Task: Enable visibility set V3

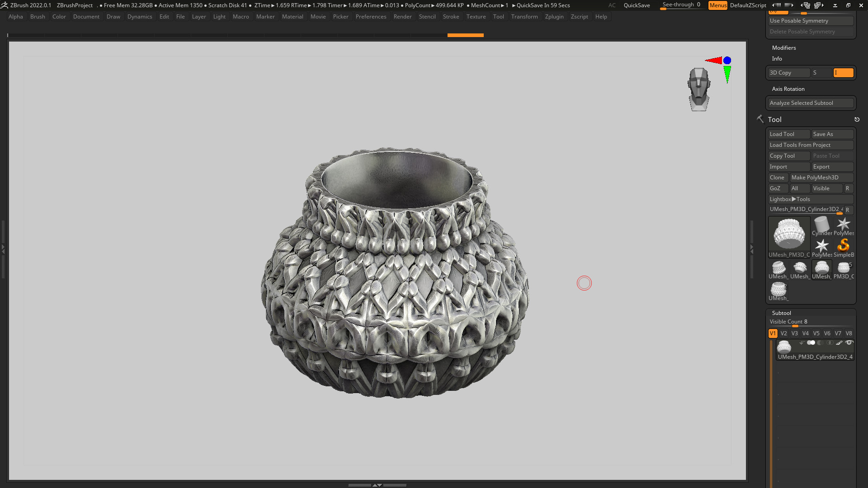Action: click(795, 333)
